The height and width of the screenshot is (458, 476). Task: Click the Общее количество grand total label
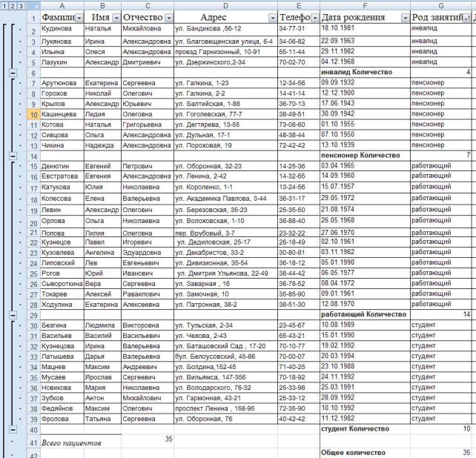tap(353, 453)
